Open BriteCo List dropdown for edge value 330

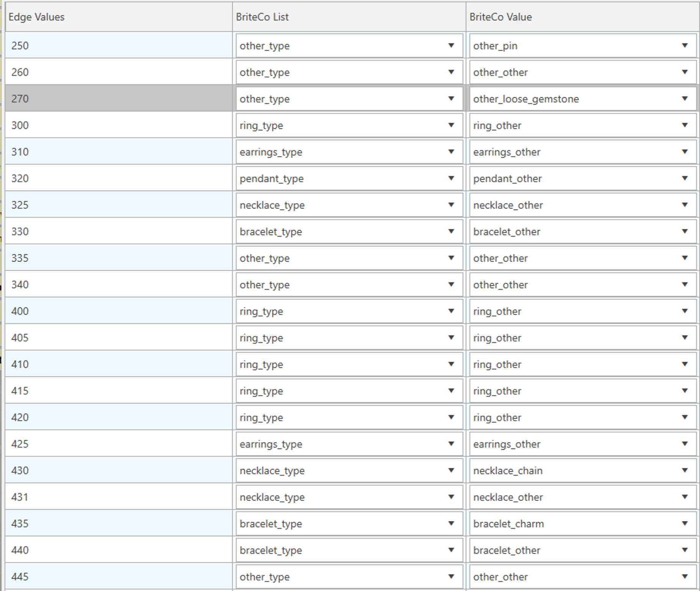(451, 231)
